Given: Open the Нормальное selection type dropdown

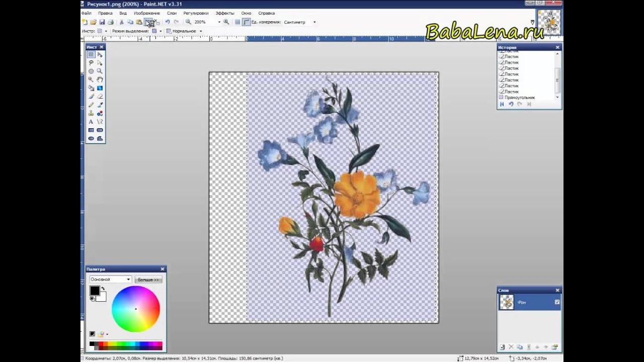Looking at the screenshot, I should [201, 31].
